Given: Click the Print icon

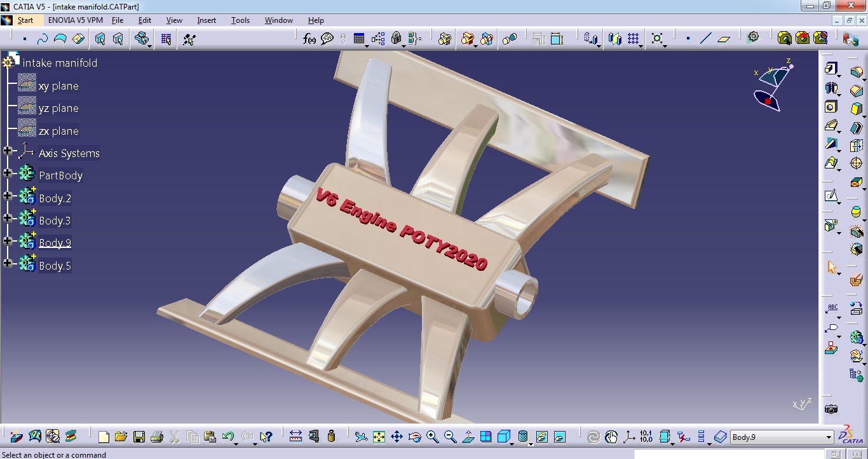Looking at the screenshot, I should [156, 436].
